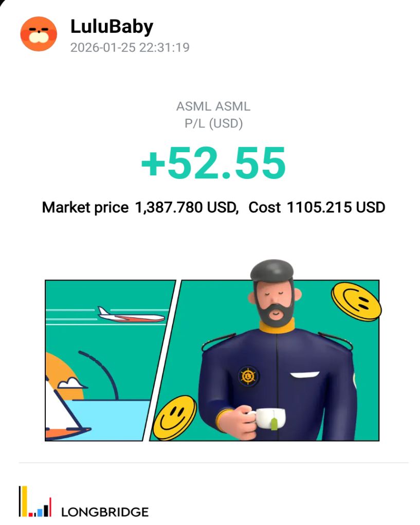Open the LuluBaby username profile
Viewport: 420px width, 525px height.
112,27
